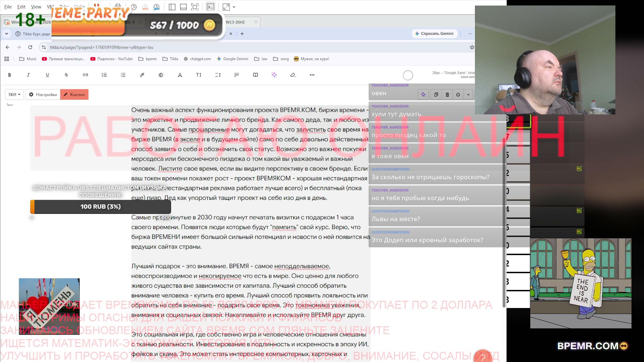Open more formatting options (three dots)

pos(312,75)
